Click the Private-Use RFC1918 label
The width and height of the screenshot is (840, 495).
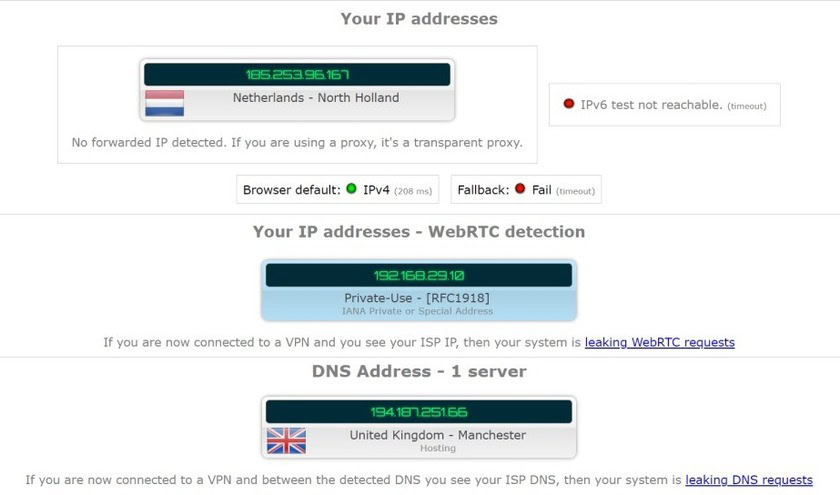click(x=419, y=298)
